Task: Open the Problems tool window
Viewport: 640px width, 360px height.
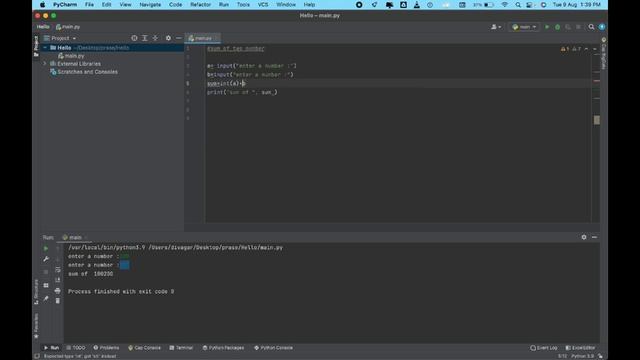Action: click(x=106, y=348)
